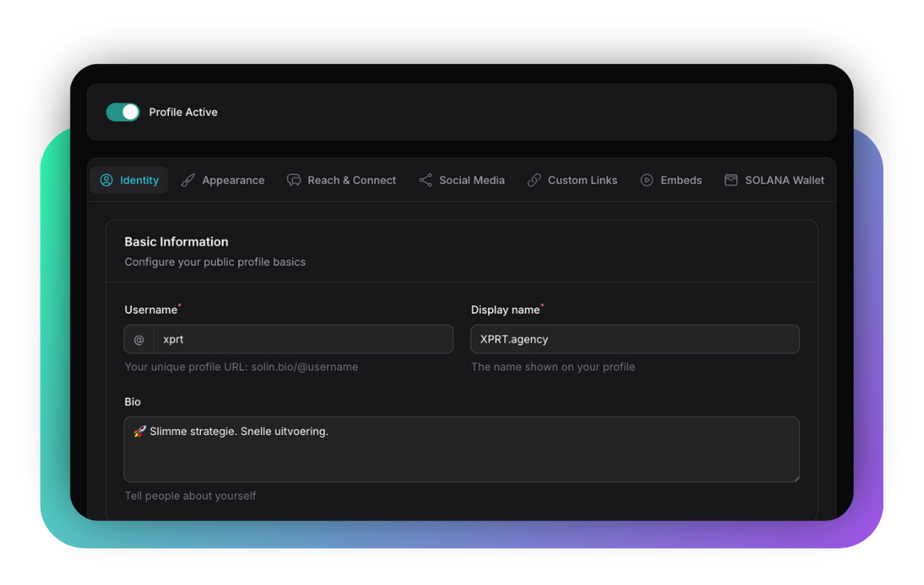This screenshot has width=924, height=585.
Task: Click the SOLANA Wallet icon
Action: click(731, 180)
